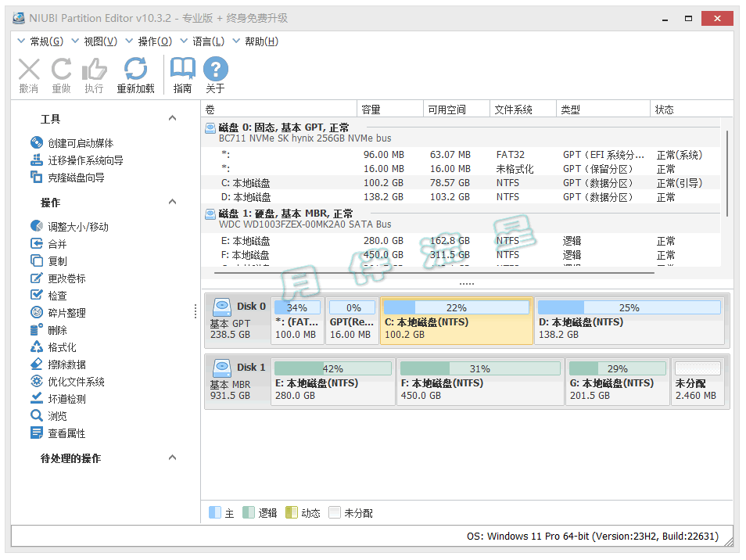Select G: 本地磁盘(NTFS) 201.5 GB block

[617, 382]
